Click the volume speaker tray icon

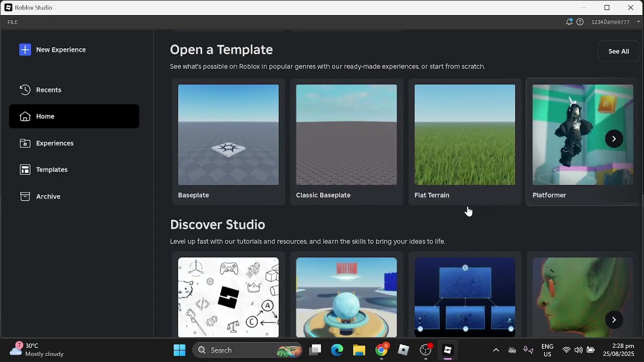pos(579,350)
